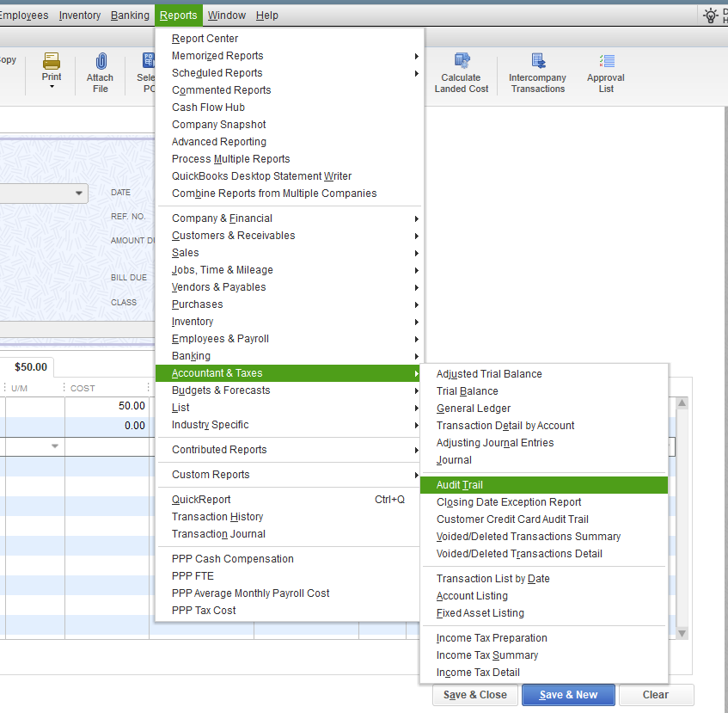The height and width of the screenshot is (713, 728).
Task: Select Budgets & Forecasts
Action: [x=290, y=390]
